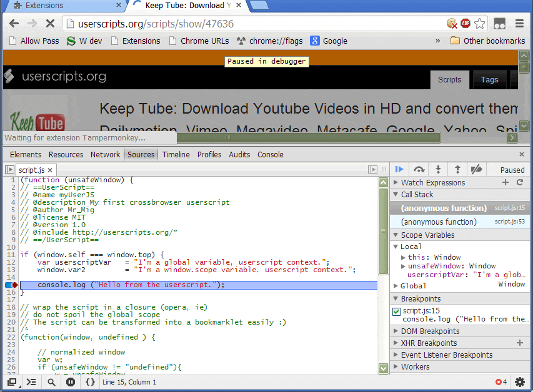Open Other bookmarks folder
The height and width of the screenshot is (392, 533).
coord(487,41)
